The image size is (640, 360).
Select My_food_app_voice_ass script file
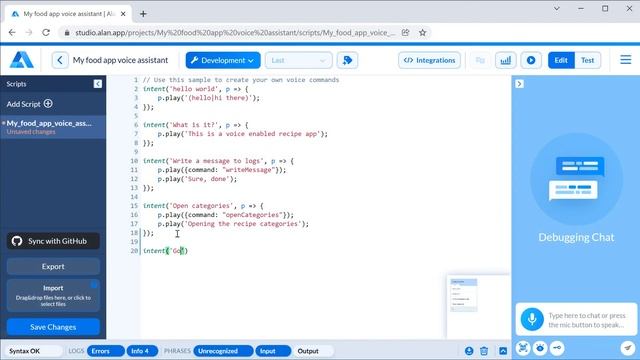point(53,127)
